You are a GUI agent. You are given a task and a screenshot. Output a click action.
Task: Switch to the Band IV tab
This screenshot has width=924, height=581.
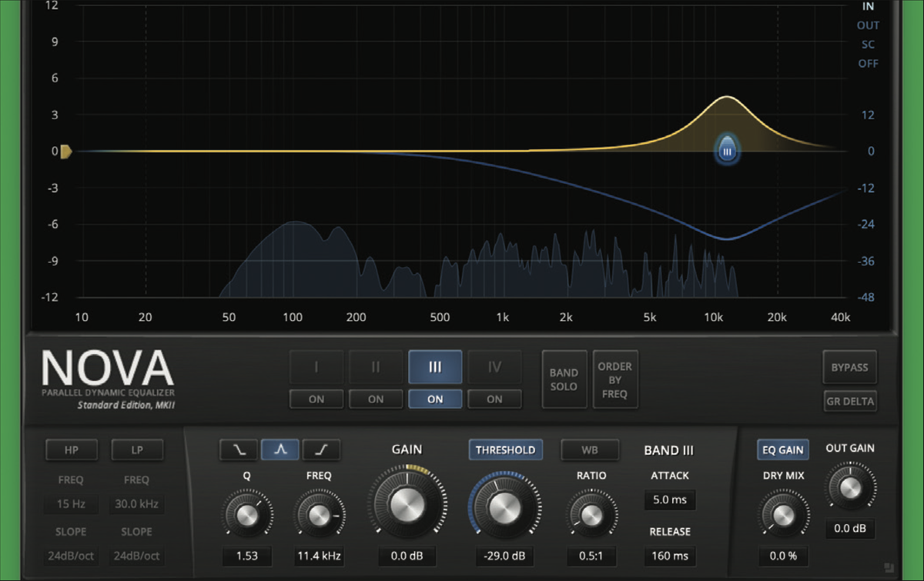[x=494, y=367]
